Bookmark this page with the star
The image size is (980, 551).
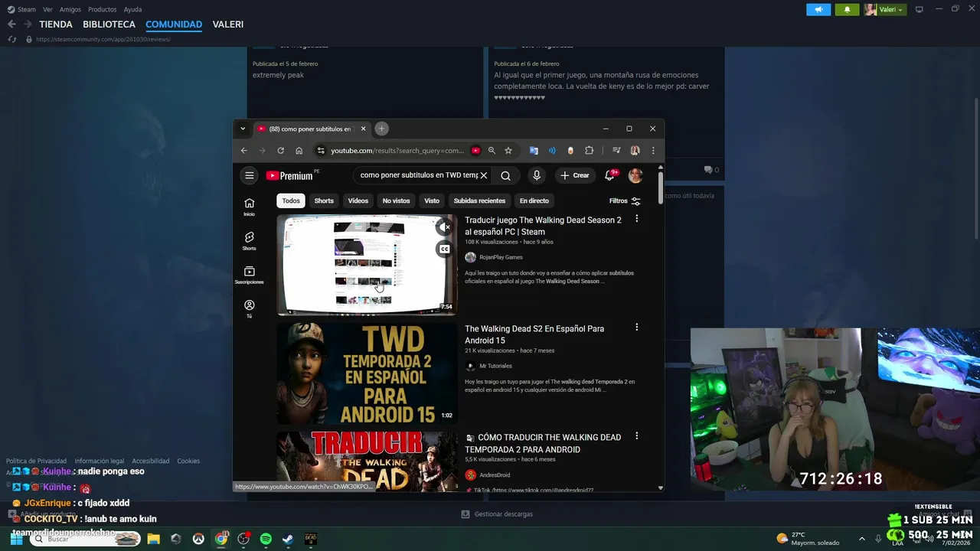pos(508,151)
